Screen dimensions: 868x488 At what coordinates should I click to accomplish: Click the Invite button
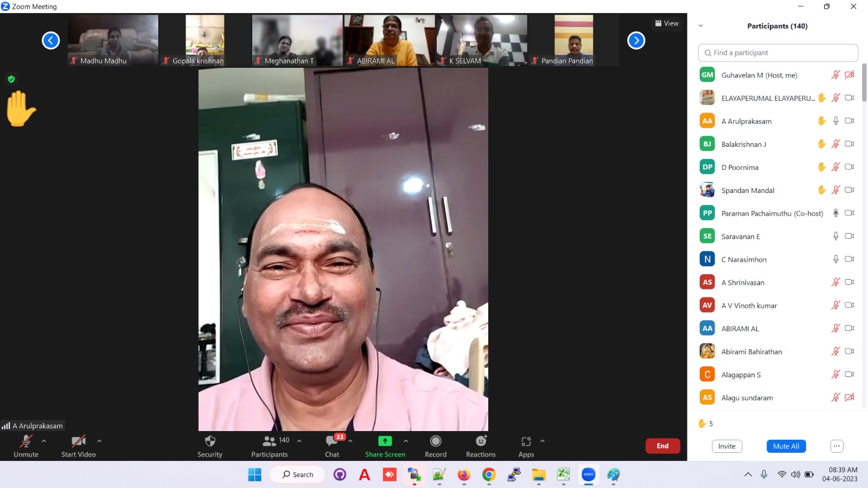pyautogui.click(x=726, y=446)
